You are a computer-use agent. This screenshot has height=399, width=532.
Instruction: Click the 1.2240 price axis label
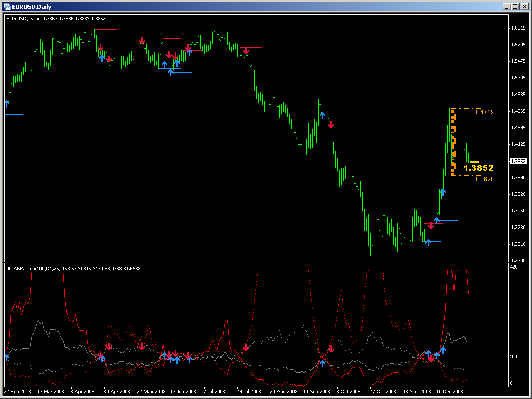click(x=518, y=261)
